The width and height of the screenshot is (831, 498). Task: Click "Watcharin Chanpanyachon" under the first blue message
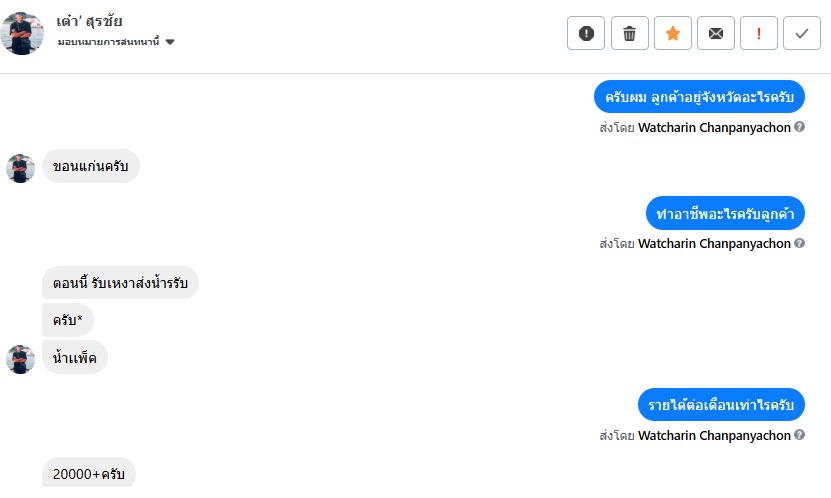714,128
